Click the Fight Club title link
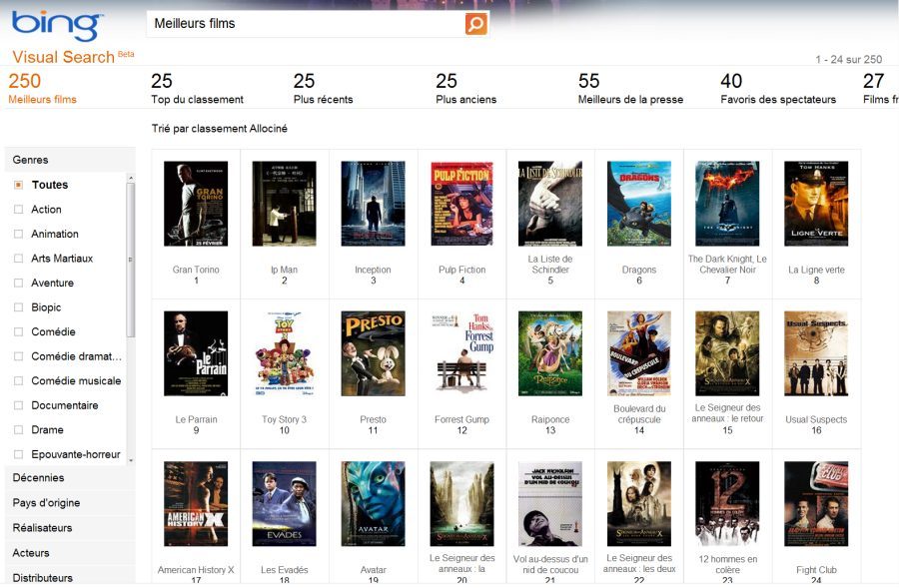Viewport: 899px width, 588px height. 816,570
